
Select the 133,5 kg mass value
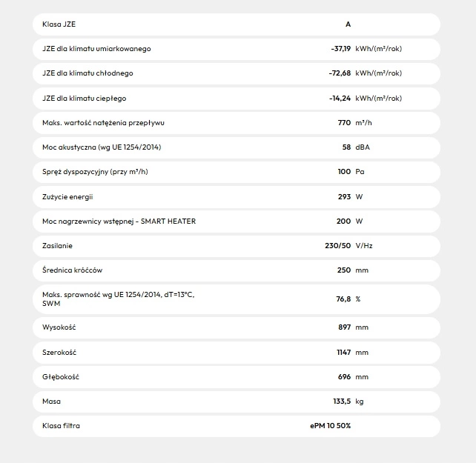click(342, 402)
